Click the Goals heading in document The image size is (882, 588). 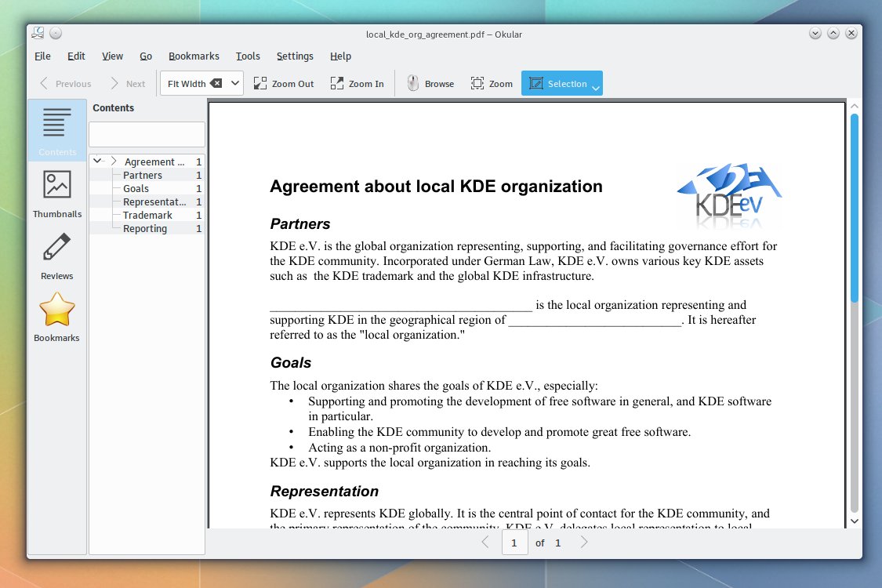(x=291, y=363)
